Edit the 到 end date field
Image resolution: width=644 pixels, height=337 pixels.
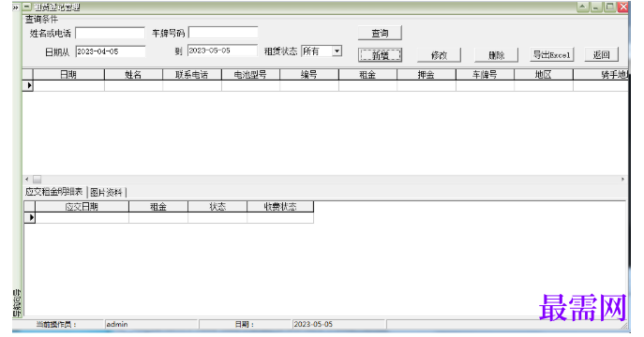222,51
